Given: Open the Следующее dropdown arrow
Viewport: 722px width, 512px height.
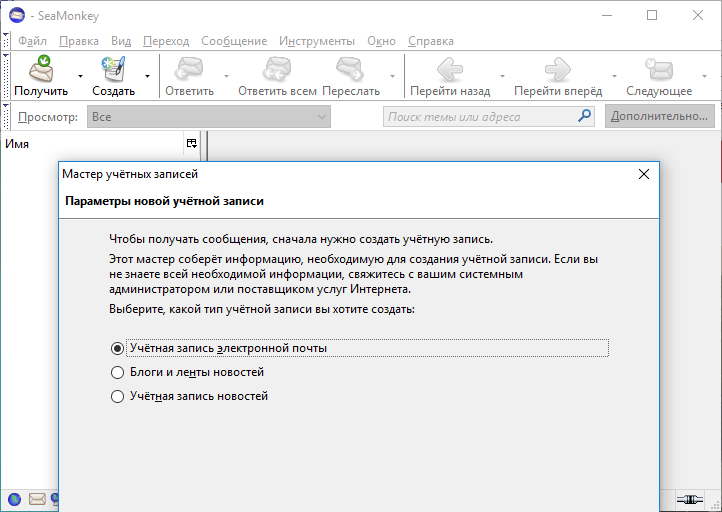Looking at the screenshot, I should [704, 76].
